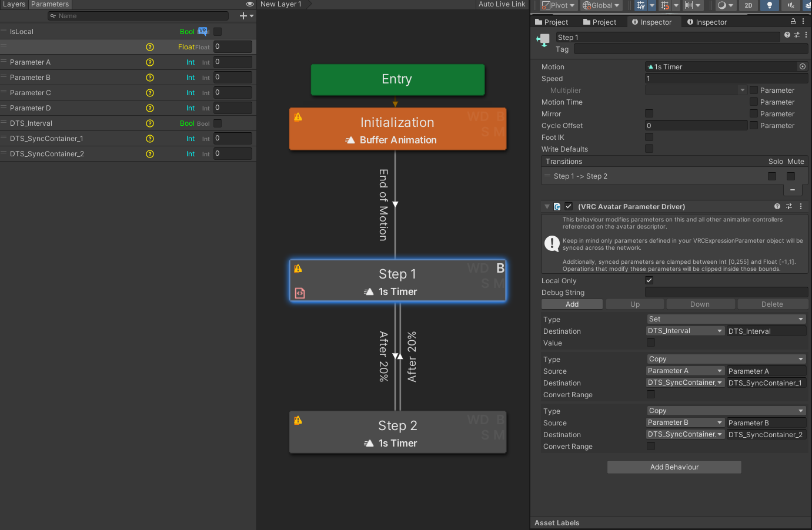Screen dimensions: 812x530
Task: Open VRC Avatar Parameter Driver three-dot menu
Action: [x=801, y=206]
